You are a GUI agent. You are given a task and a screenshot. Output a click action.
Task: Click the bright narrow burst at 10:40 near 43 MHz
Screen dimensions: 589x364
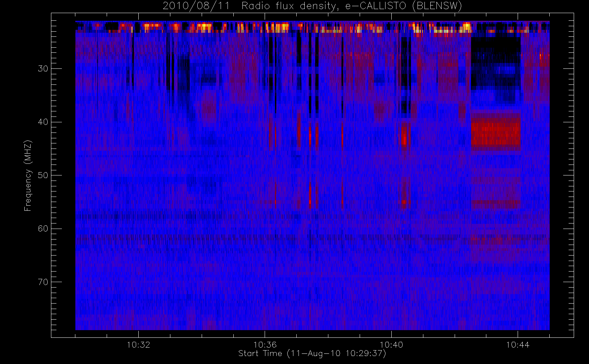[404, 135]
